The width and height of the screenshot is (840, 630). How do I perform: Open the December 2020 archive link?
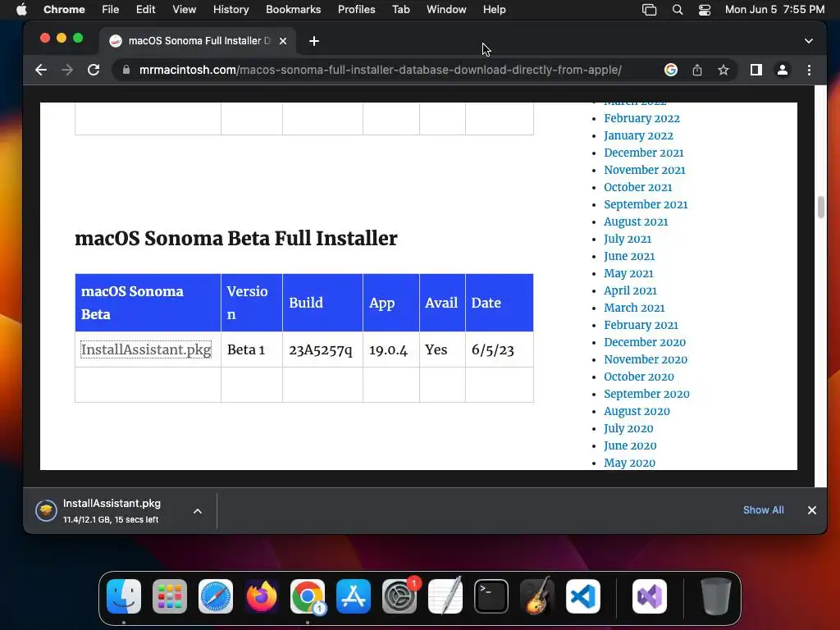[645, 342]
